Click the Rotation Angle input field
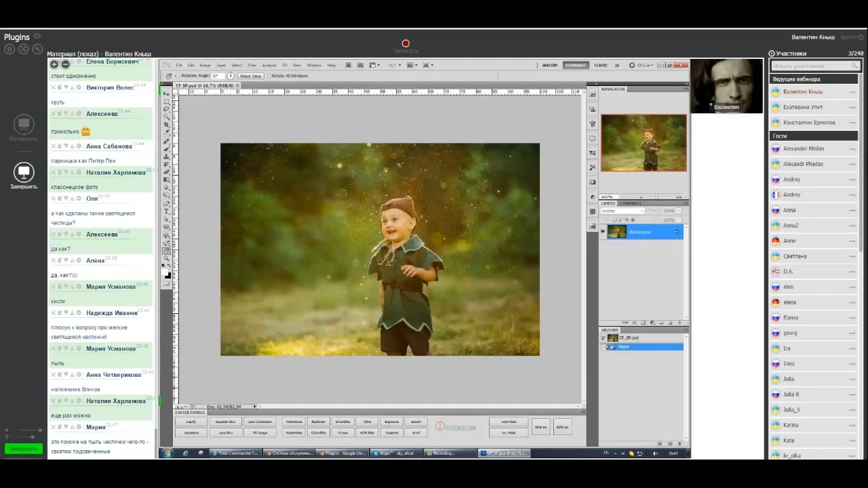The height and width of the screenshot is (488, 868). [218, 76]
